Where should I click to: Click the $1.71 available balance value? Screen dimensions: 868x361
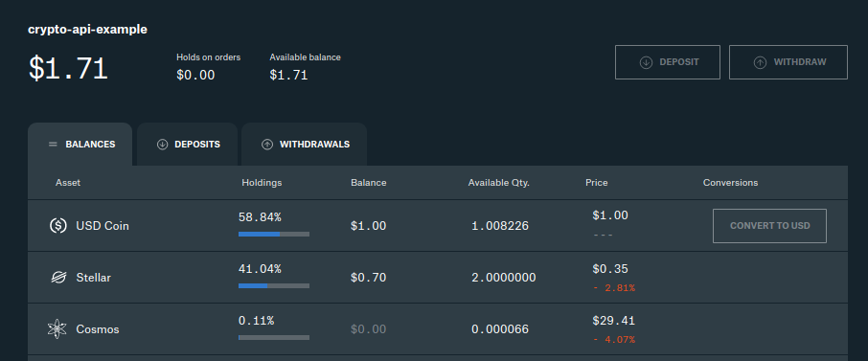(288, 75)
